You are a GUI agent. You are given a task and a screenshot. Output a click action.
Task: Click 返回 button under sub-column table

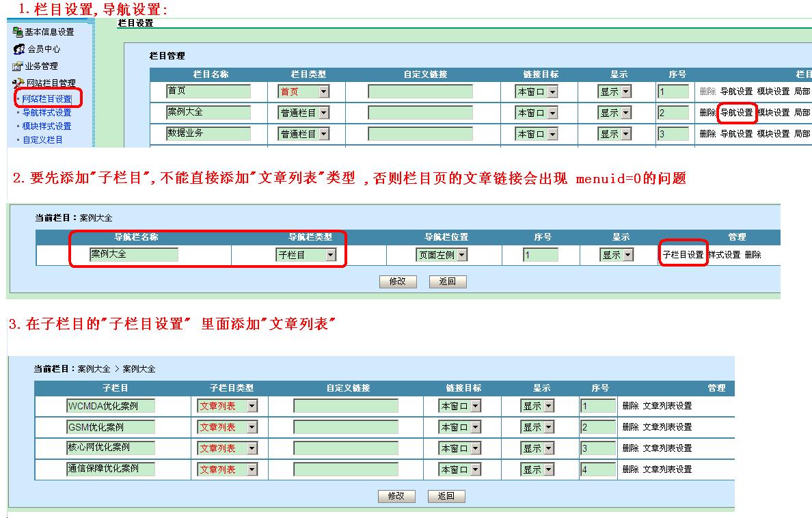coord(446,496)
